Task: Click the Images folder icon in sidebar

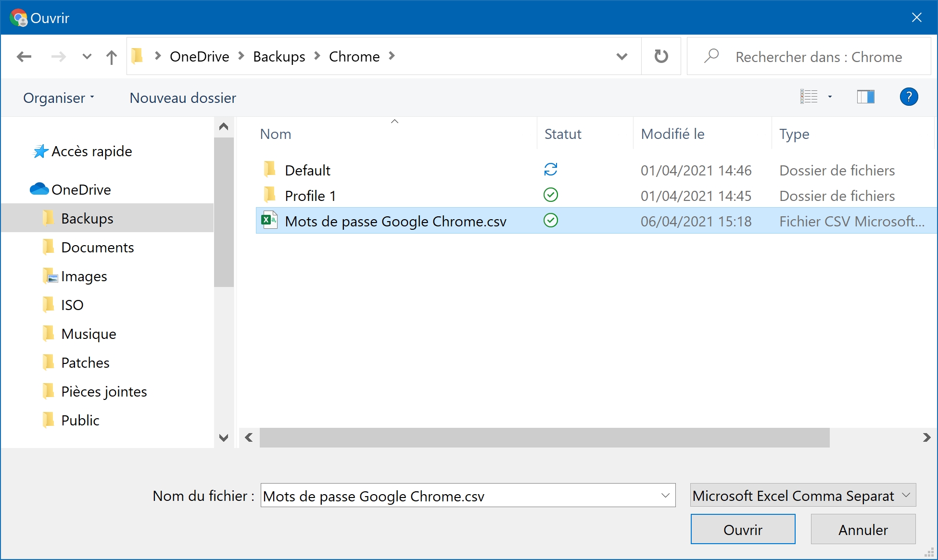Action: point(50,276)
